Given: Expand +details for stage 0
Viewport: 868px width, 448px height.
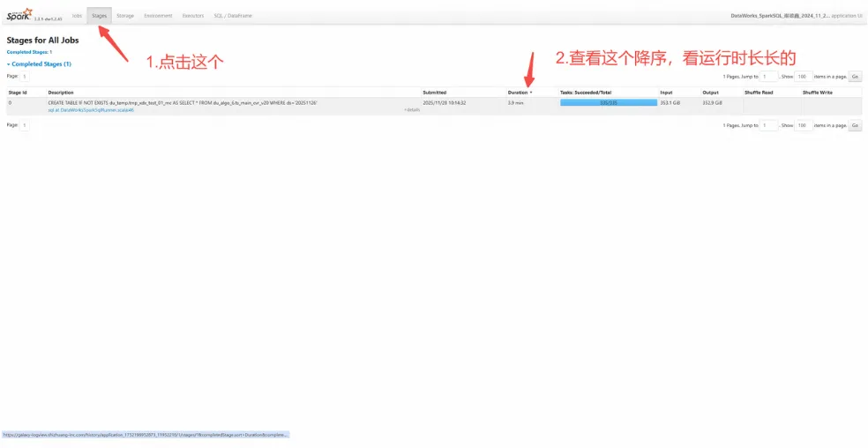Looking at the screenshot, I should point(412,109).
